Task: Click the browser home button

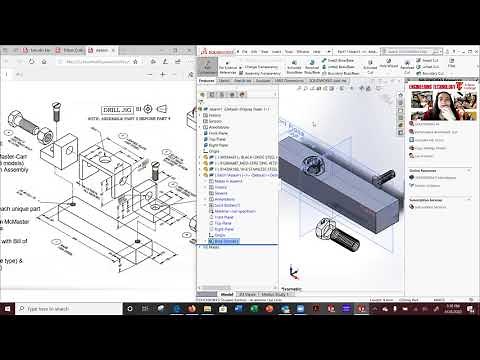Action: 44,62
